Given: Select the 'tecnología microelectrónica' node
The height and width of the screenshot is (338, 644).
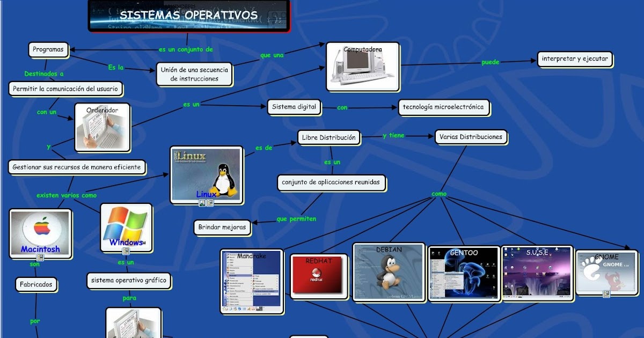Looking at the screenshot, I should [x=444, y=107].
